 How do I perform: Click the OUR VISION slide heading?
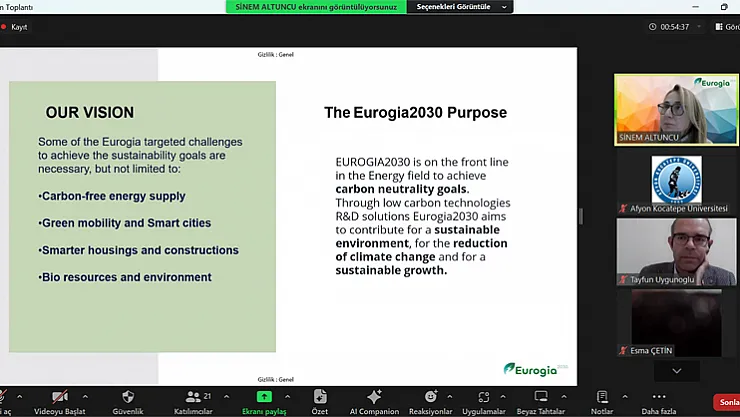pyautogui.click(x=90, y=113)
